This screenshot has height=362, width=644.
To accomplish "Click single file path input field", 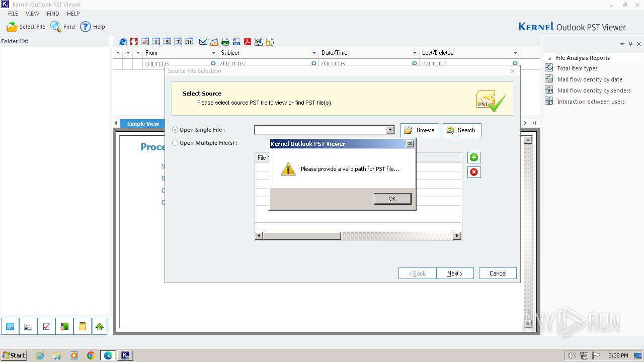I will click(x=320, y=130).
